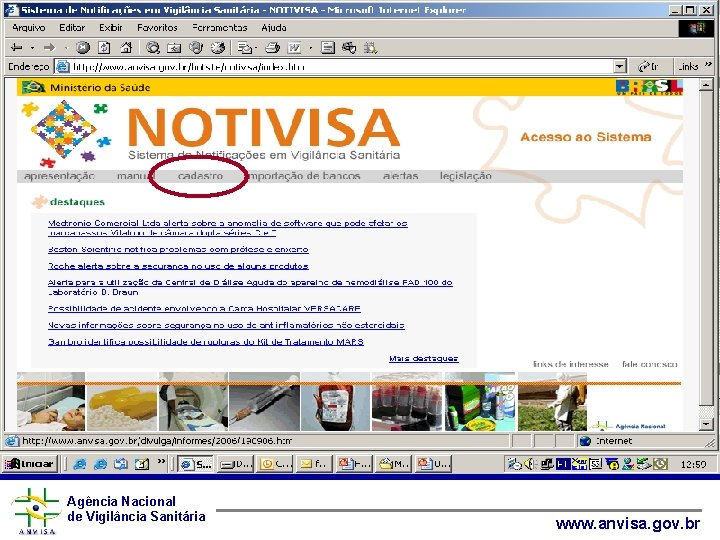Open the Back button history dropdown arrow
This screenshot has width=720, height=540.
click(x=32, y=48)
